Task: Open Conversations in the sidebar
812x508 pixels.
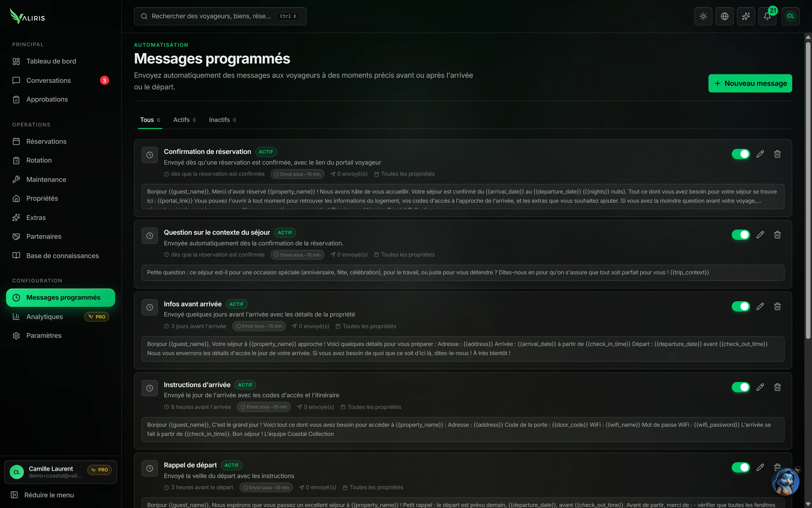Action: (x=61, y=80)
